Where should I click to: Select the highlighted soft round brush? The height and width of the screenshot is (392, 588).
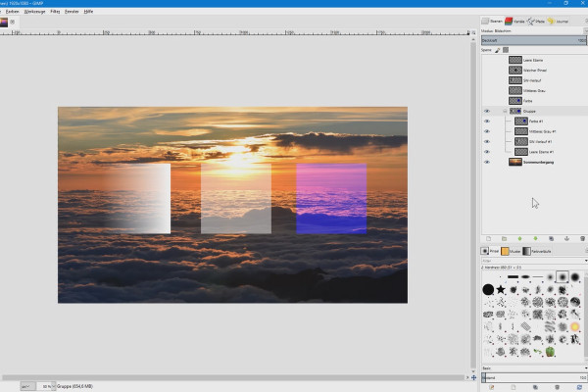point(563,277)
